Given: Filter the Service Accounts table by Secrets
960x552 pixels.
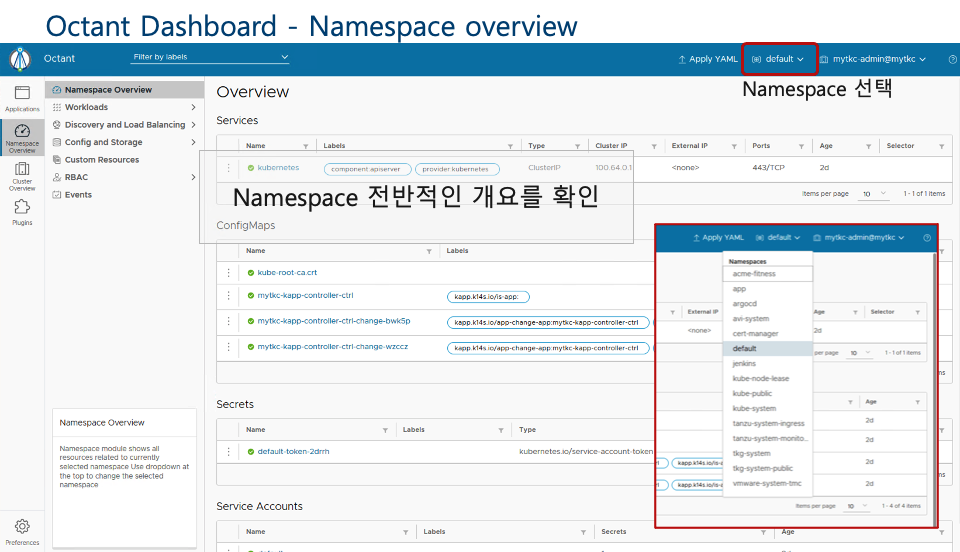Looking at the screenshot, I should (763, 532).
